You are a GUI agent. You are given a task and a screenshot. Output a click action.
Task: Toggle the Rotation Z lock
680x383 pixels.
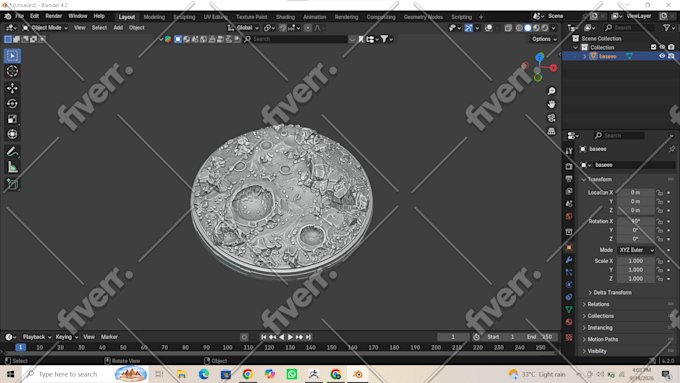(660, 239)
